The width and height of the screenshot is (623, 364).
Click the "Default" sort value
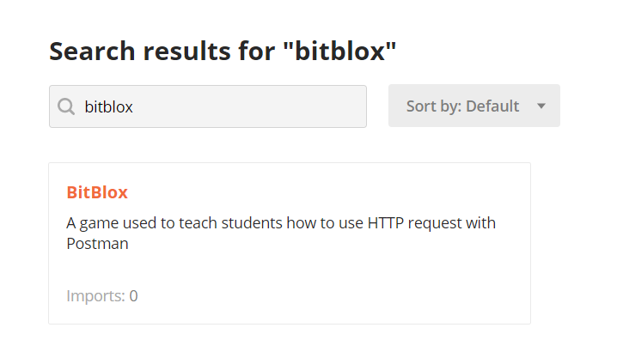click(x=492, y=106)
